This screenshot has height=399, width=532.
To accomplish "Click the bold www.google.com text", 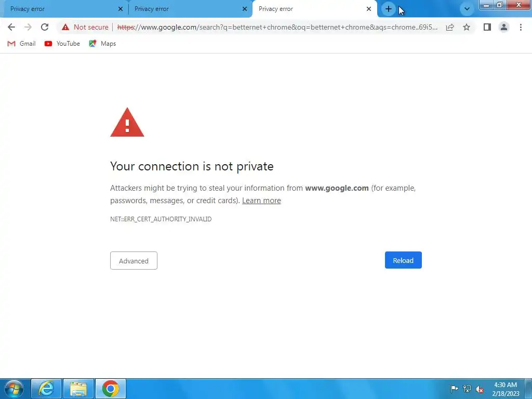I will (x=337, y=188).
